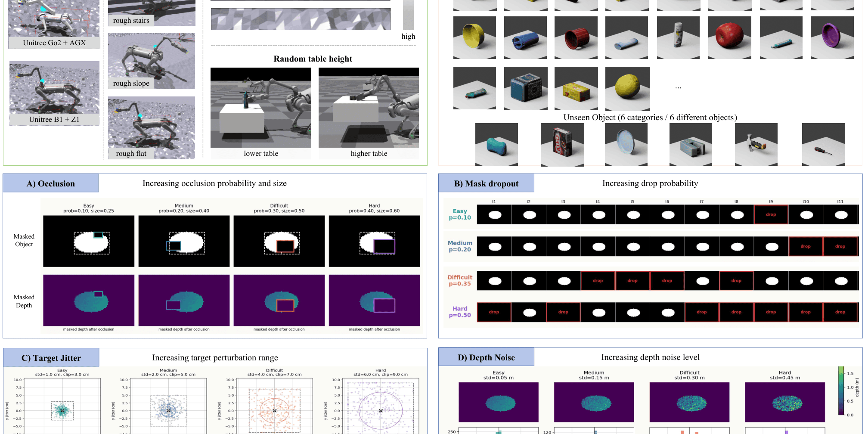Open the Easy std=0.05 m depth noise image
The image size is (868, 434).
coord(499,402)
